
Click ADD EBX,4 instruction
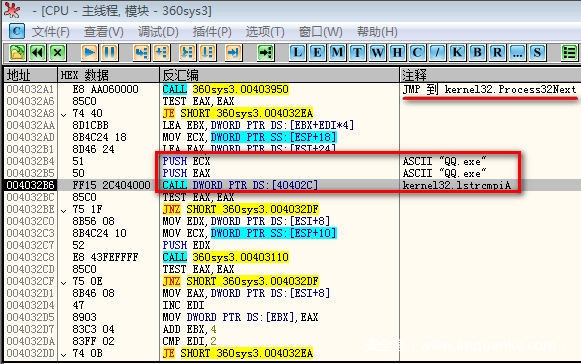(189, 329)
